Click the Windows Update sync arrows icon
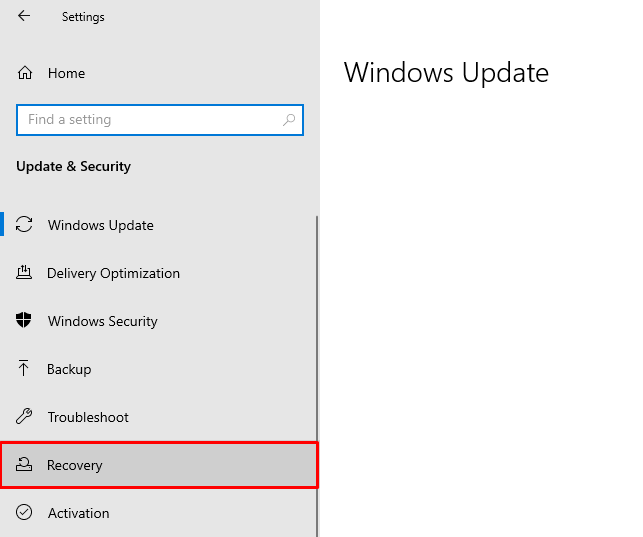This screenshot has height=537, width=643. (25, 225)
